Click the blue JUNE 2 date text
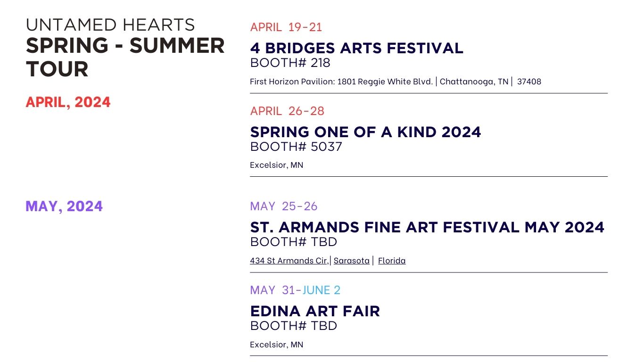Viewport: 644px width, 362px height. tap(322, 290)
